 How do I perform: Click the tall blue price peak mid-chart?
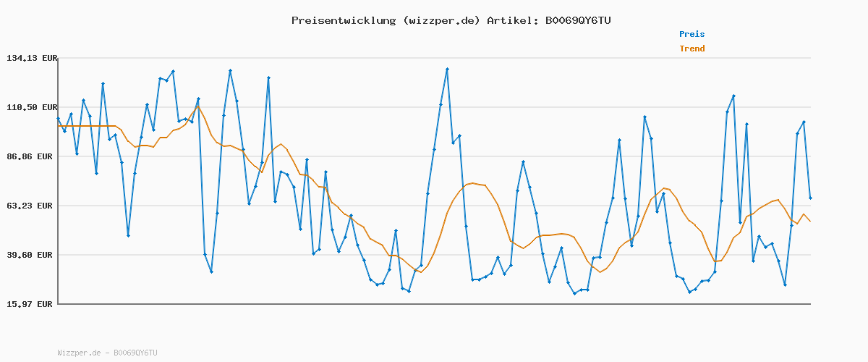[447, 69]
